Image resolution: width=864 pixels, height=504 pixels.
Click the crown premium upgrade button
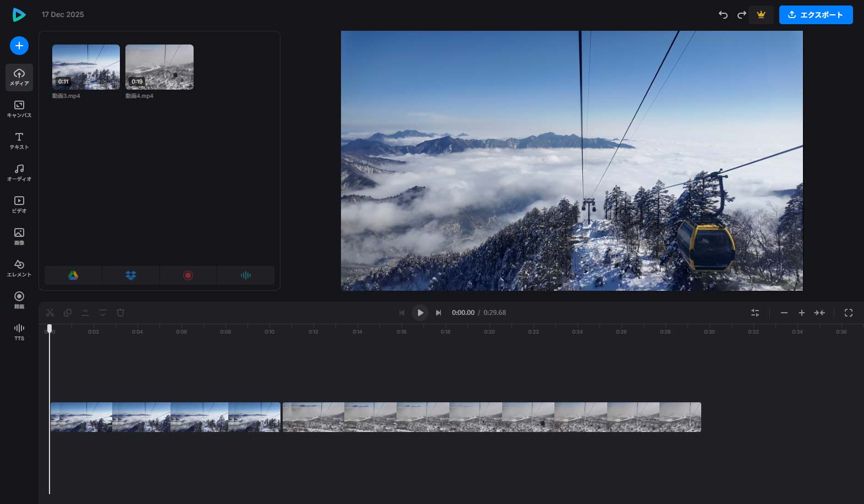(x=761, y=15)
